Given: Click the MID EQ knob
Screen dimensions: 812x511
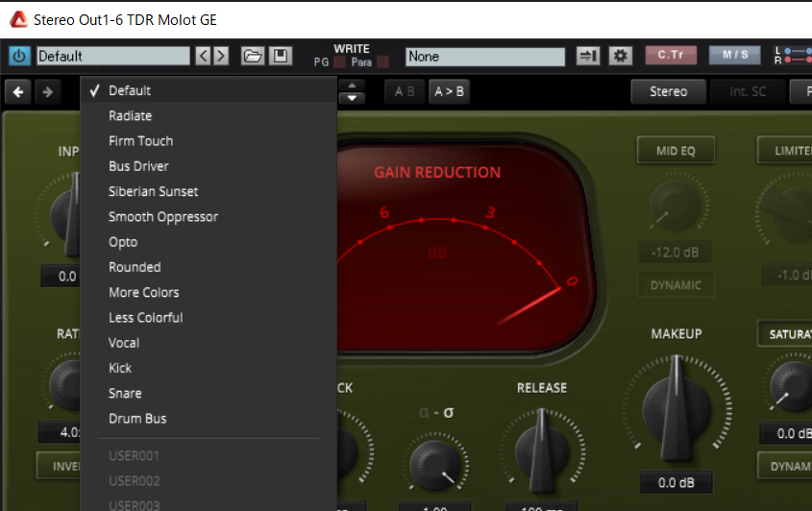Looking at the screenshot, I should coord(675,204).
